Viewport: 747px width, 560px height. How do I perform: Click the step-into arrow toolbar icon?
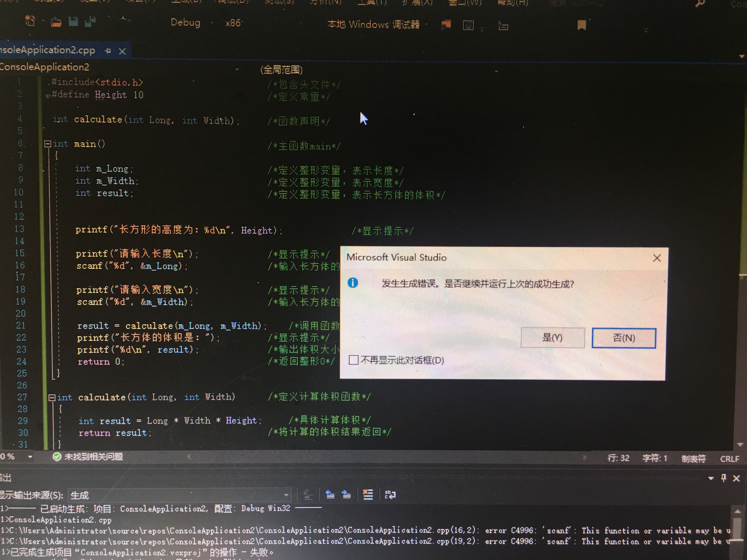pyautogui.click(x=503, y=26)
